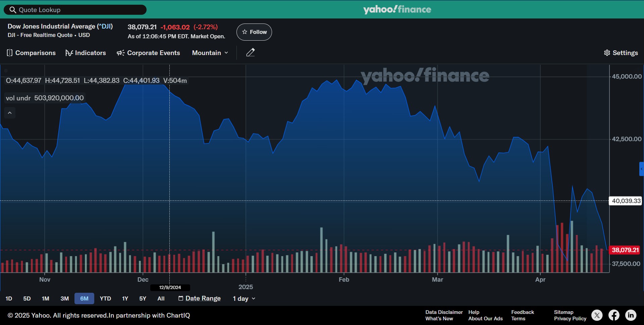The width and height of the screenshot is (644, 325).
Task: Open the Terms link
Action: (x=518, y=319)
